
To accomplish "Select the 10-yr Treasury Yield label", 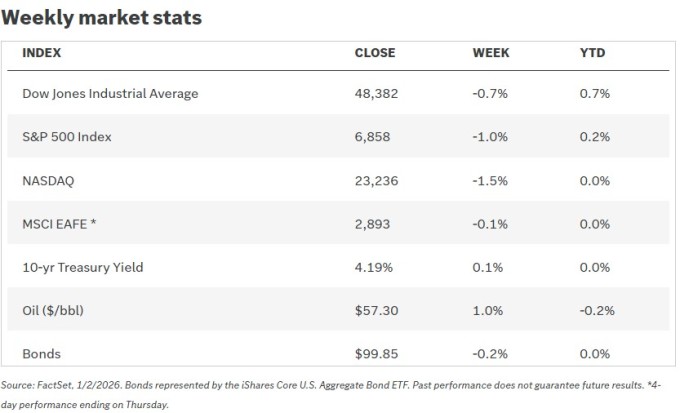I will coord(82,267).
